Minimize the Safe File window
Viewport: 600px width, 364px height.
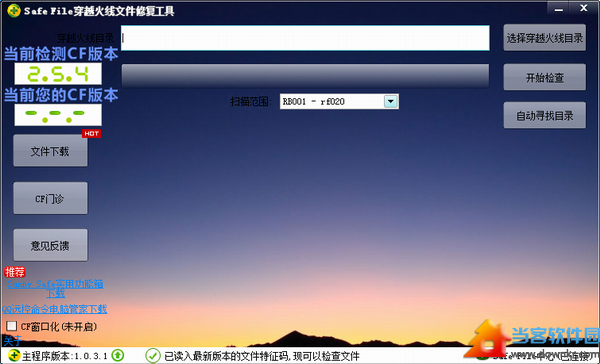point(559,8)
